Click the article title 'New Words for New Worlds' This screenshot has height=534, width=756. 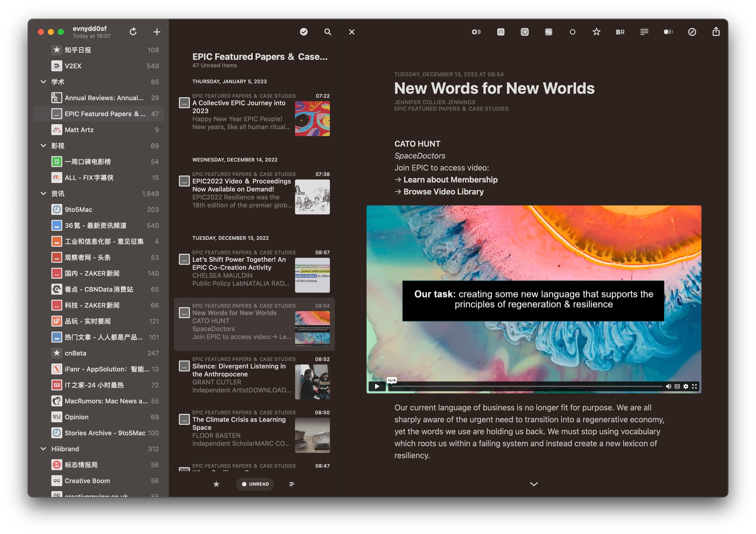click(494, 88)
